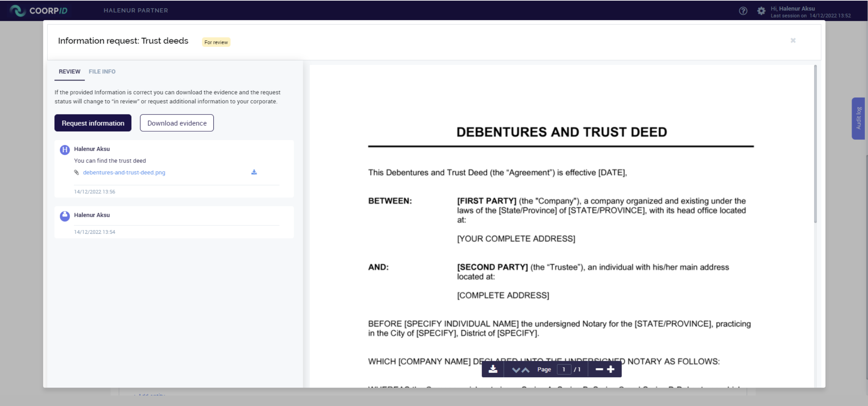Image resolution: width=868 pixels, height=406 pixels.
Task: Switch to the REVIEW tab
Action: click(x=70, y=71)
